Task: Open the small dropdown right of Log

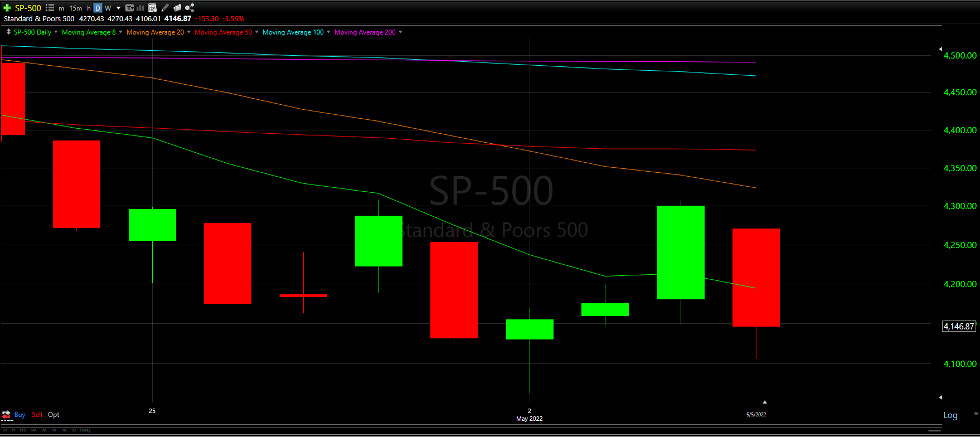Action: [x=976, y=414]
